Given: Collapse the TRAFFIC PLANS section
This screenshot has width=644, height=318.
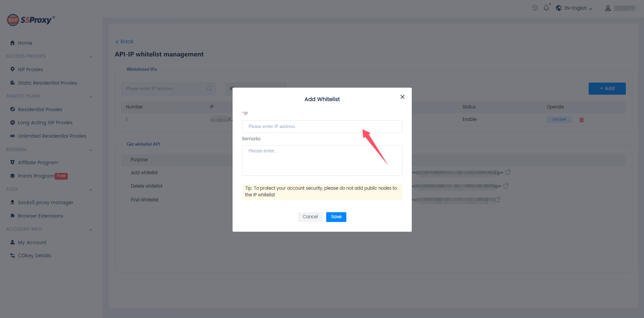Looking at the screenshot, I should (x=91, y=97).
